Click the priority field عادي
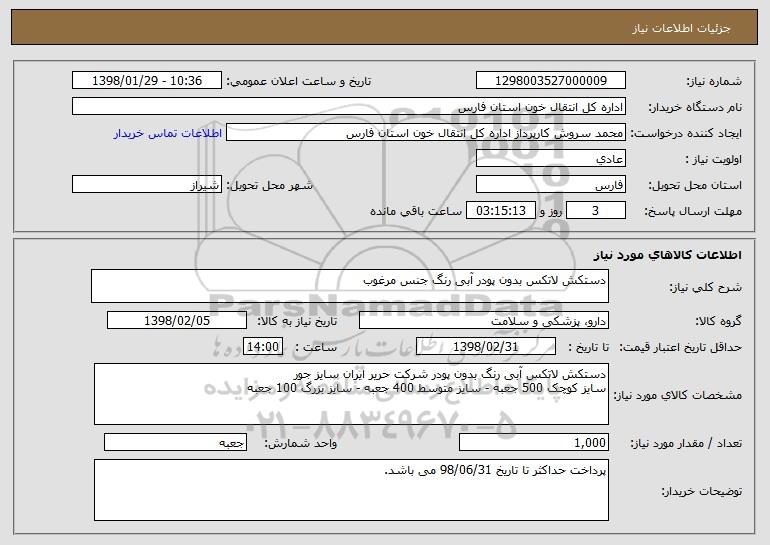The height and width of the screenshot is (545, 770). (x=550, y=159)
